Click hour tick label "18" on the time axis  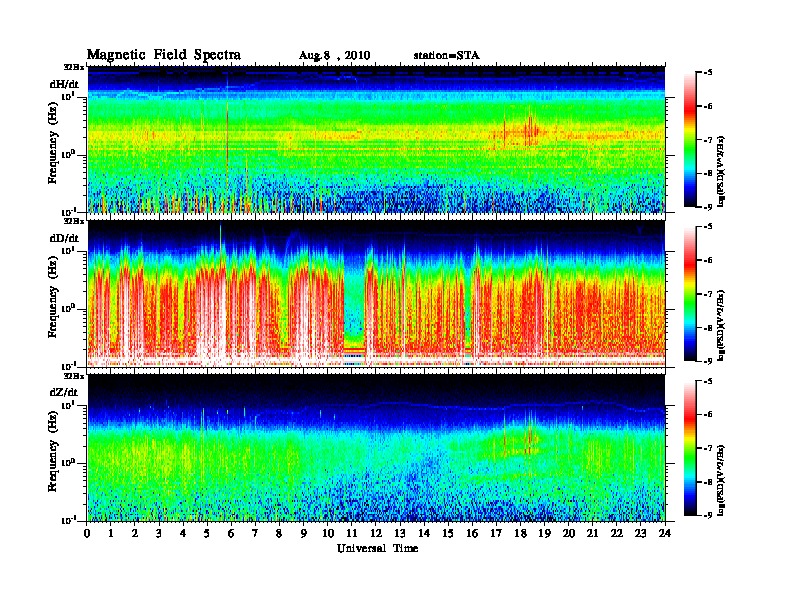(x=520, y=534)
